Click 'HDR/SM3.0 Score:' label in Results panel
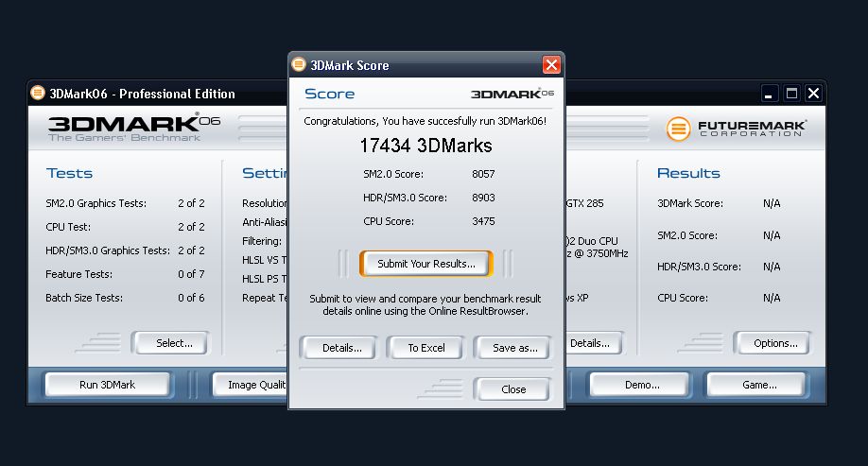The width and height of the screenshot is (868, 466). pyautogui.click(x=699, y=267)
